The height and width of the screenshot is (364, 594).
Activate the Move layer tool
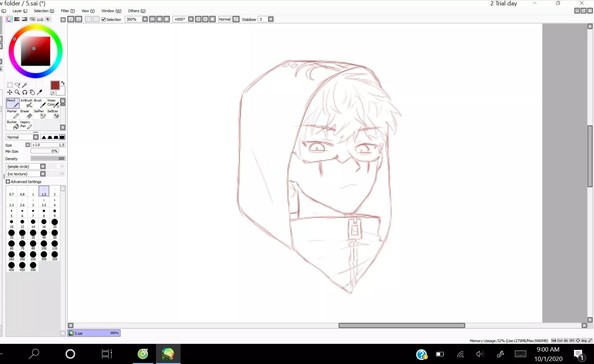pyautogui.click(x=10, y=92)
